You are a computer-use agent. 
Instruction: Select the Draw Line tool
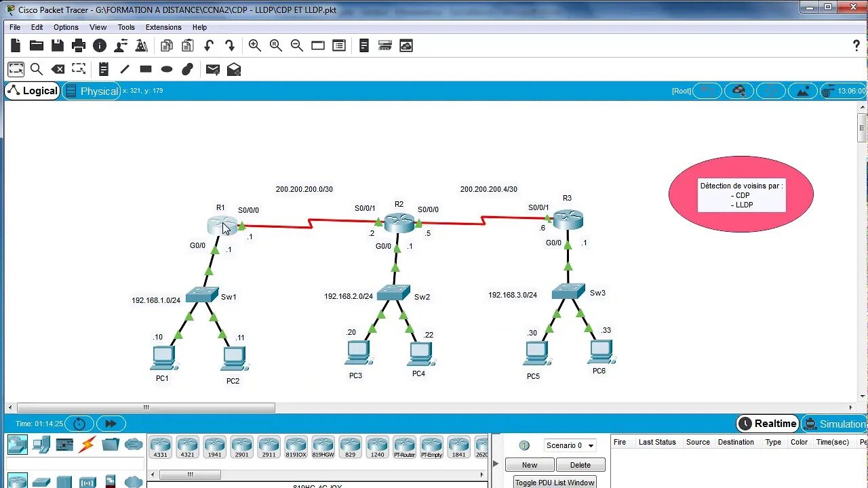tap(125, 69)
